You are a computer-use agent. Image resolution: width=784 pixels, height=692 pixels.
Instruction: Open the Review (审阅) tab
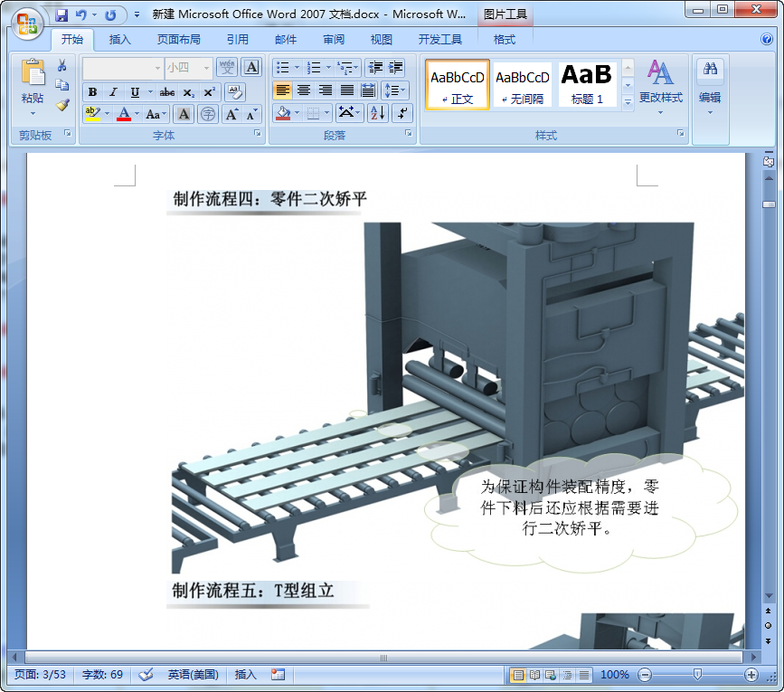(334, 40)
